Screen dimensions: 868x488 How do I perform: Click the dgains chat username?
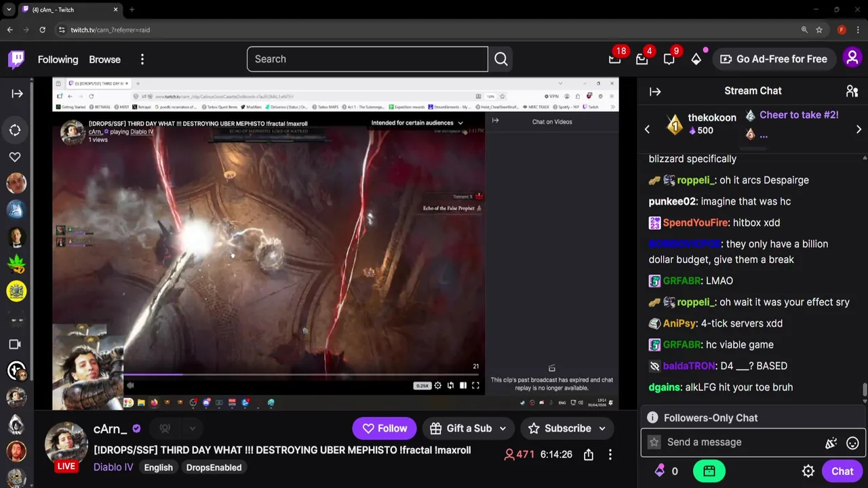[664, 387]
